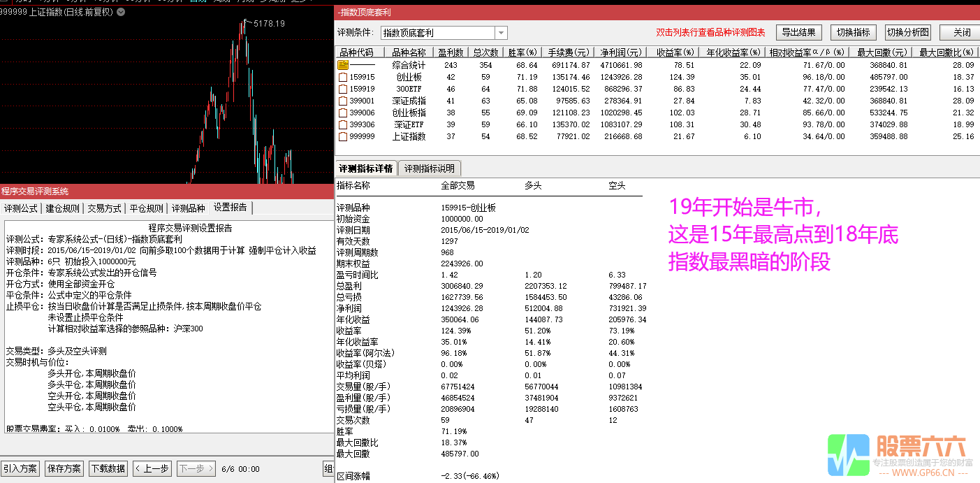Click the 引入方案 button
The image size is (980, 483).
click(x=20, y=468)
